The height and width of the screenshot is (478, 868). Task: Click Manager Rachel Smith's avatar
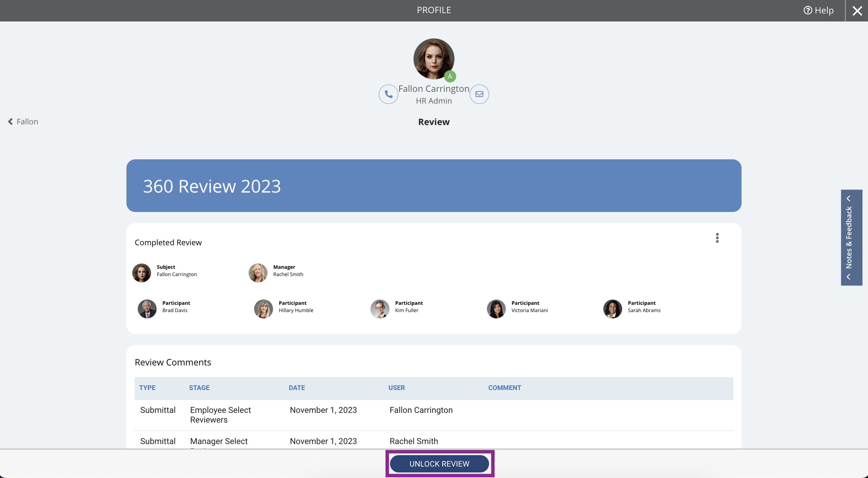pos(258,273)
